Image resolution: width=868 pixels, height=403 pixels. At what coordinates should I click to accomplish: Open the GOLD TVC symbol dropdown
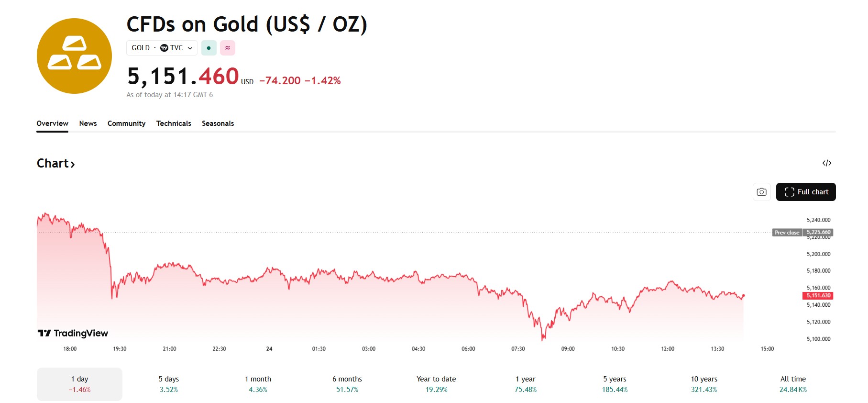(x=190, y=48)
